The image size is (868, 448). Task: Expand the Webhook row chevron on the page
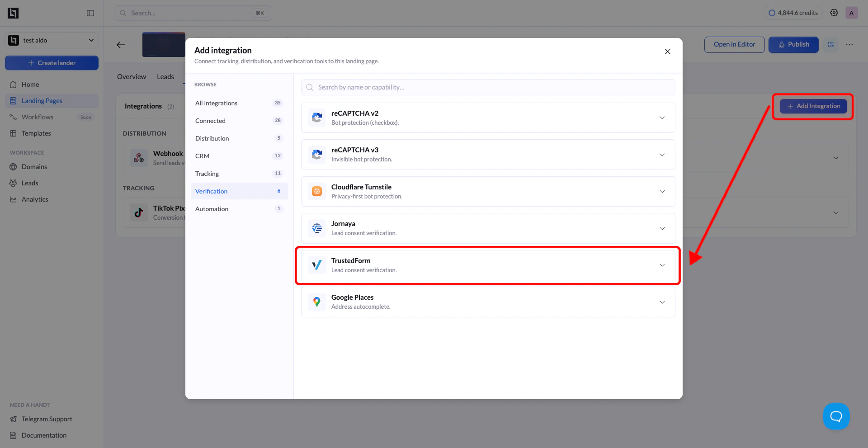click(836, 158)
